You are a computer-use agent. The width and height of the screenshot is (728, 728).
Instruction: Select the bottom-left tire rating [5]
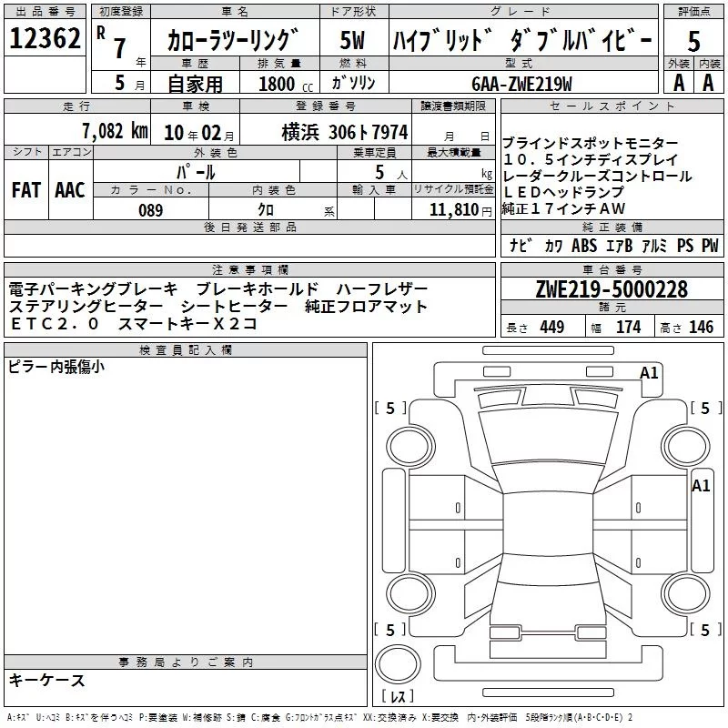[390, 630]
